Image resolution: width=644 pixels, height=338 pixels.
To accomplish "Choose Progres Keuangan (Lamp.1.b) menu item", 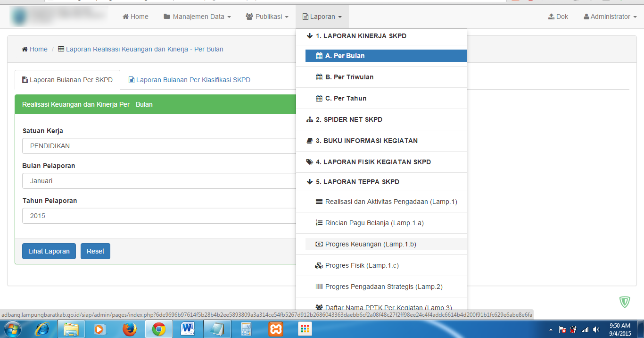I will click(x=371, y=244).
